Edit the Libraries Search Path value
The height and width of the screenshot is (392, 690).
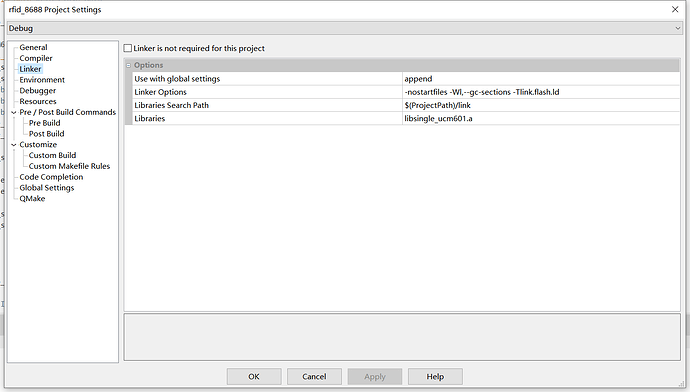pyautogui.click(x=541, y=105)
